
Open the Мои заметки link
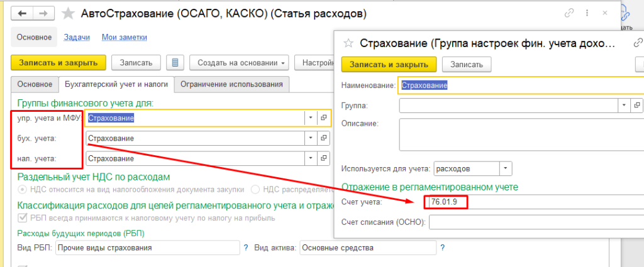[124, 37]
